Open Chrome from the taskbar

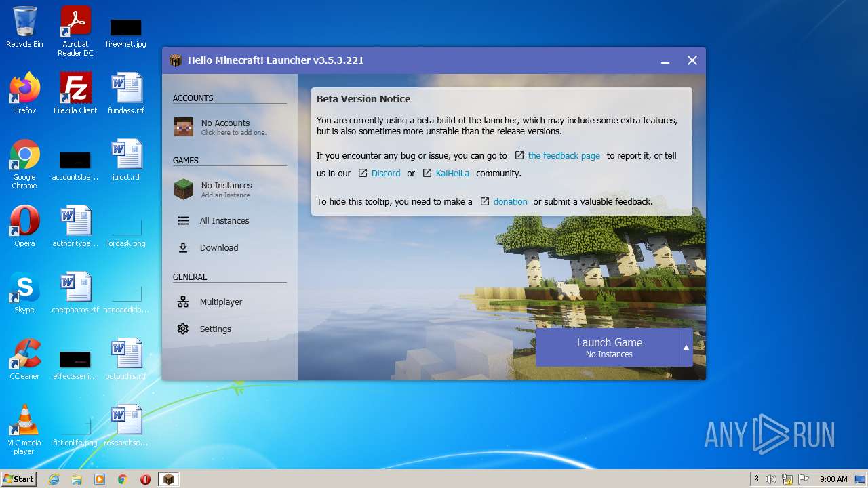point(123,479)
